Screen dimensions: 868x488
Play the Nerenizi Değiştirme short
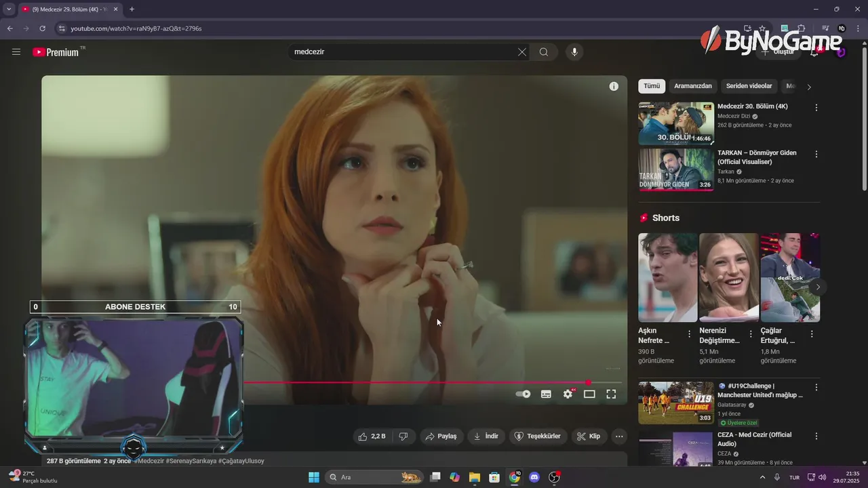[x=729, y=277]
